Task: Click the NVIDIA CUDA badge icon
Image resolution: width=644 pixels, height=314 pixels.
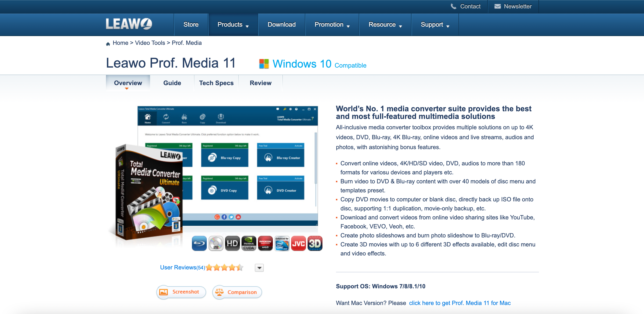Action: coord(248,243)
